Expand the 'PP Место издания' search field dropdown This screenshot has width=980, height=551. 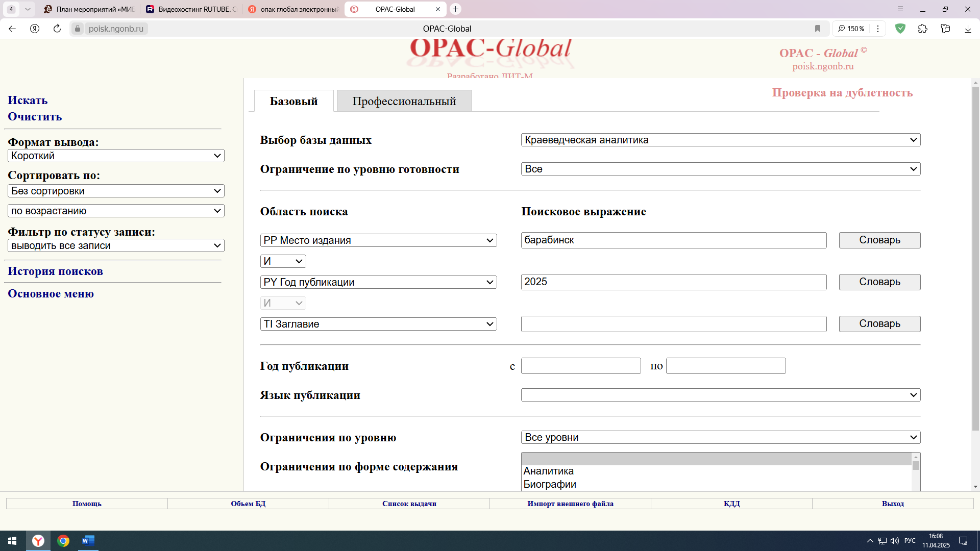pyautogui.click(x=378, y=240)
